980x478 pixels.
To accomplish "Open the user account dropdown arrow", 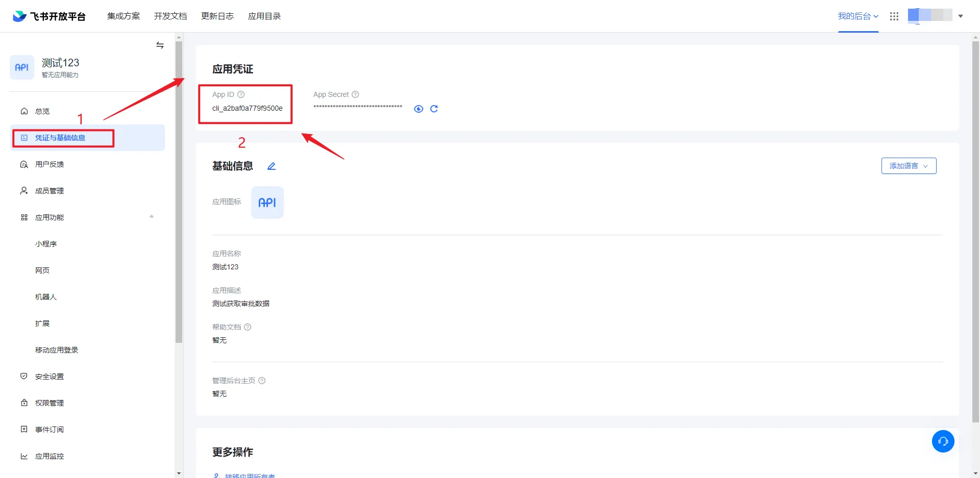I will pyautogui.click(x=961, y=16).
